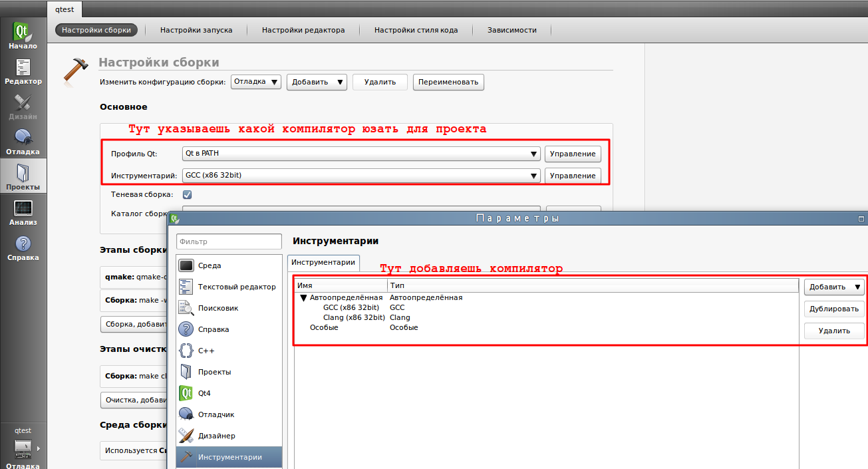The image size is (868, 469).
Task: Select Справка category in Параметры dialog list
Action: [229, 329]
